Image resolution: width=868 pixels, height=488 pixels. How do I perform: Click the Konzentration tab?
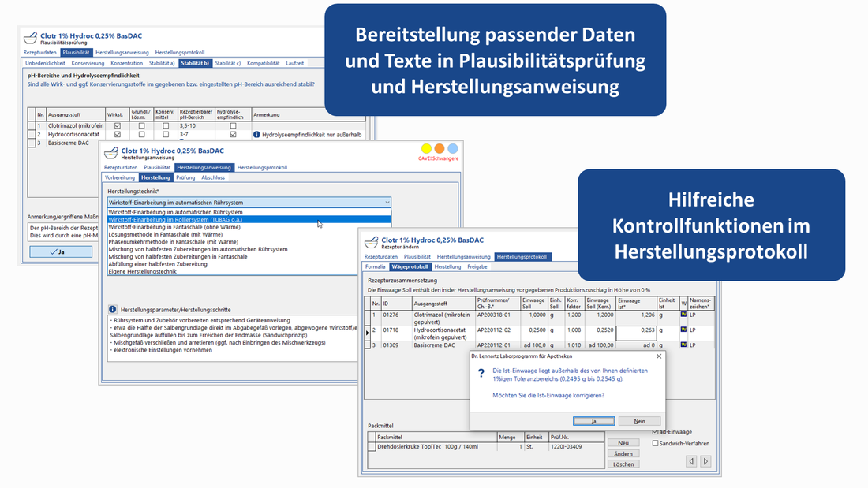pyautogui.click(x=126, y=63)
